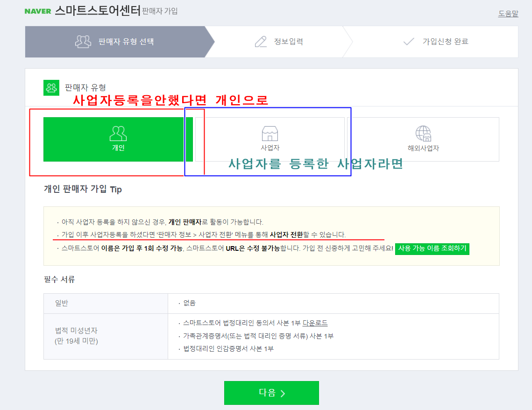Click the 필수 서류 heading
This screenshot has width=532, height=410.
click(x=59, y=279)
